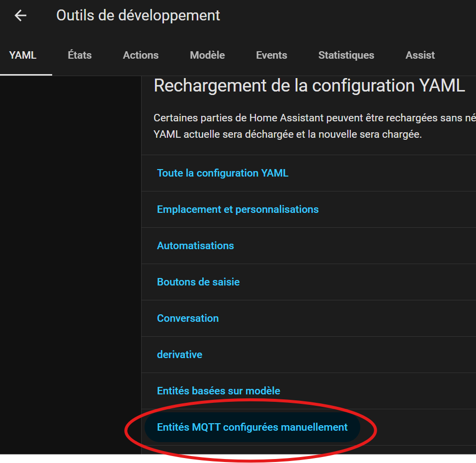This screenshot has height=463, width=476.
Task: Click Boutons de saisie reload
Action: pyautogui.click(x=198, y=282)
